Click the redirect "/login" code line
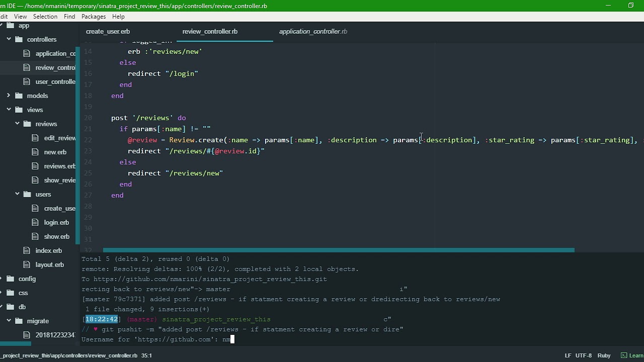Screen dimensions: 644x362 coord(163,73)
